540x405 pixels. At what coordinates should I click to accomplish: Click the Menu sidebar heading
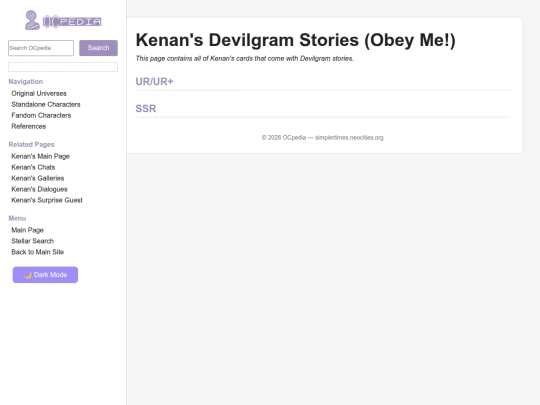click(x=17, y=218)
